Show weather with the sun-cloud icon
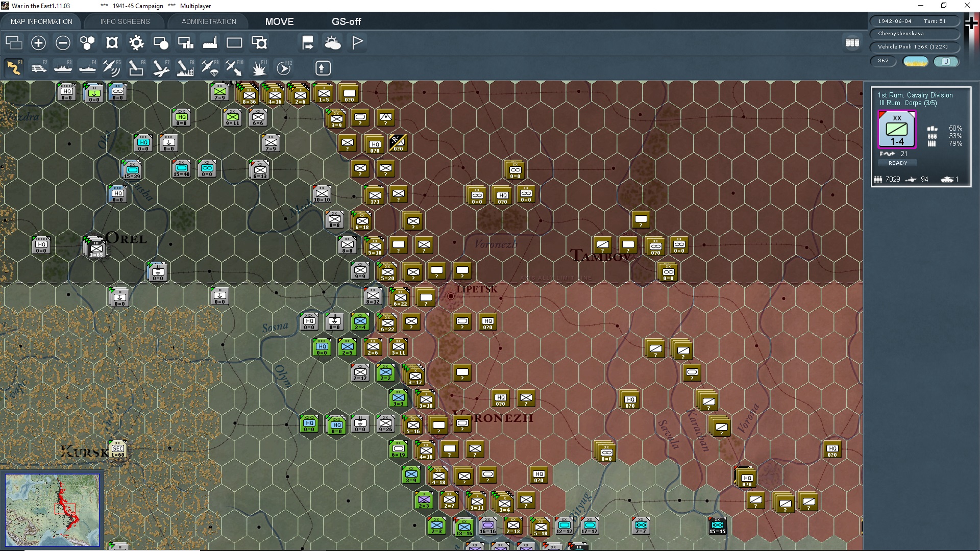The image size is (980, 551). coord(333,43)
